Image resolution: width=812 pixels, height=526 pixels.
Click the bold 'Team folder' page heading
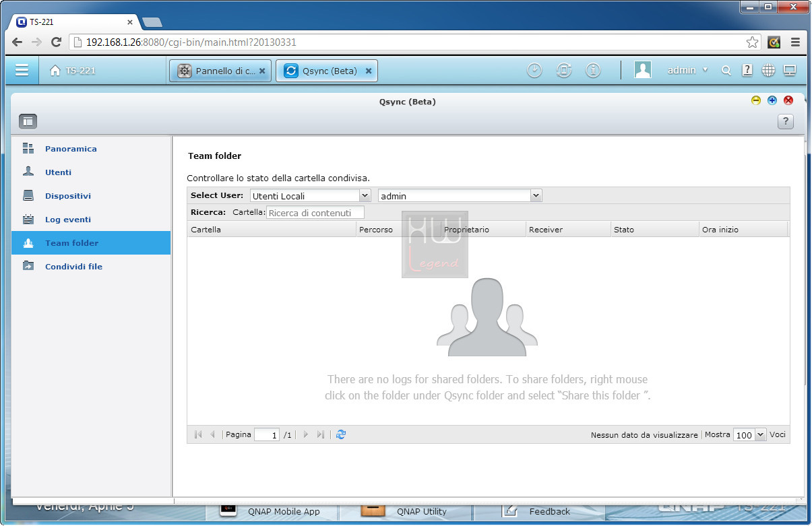click(214, 156)
